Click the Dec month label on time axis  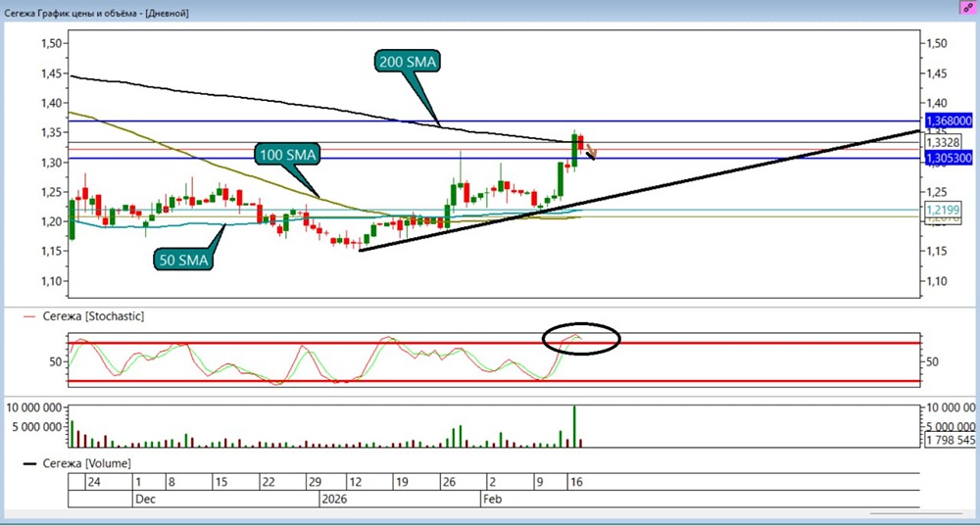145,500
